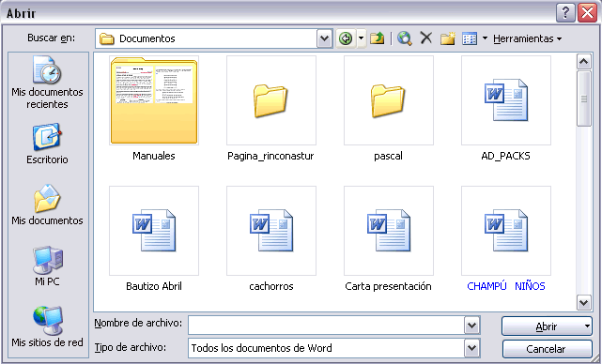
Task: Click the AD_PACKS file name
Action: [505, 156]
